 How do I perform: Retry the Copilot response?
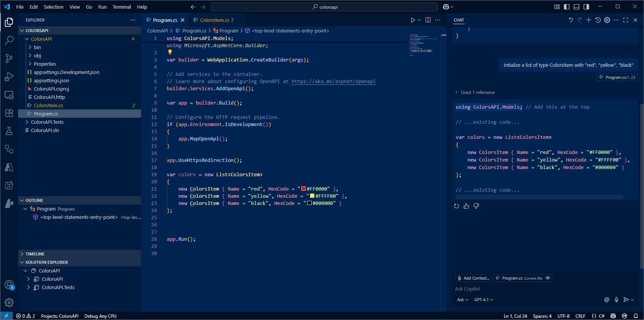456,206
